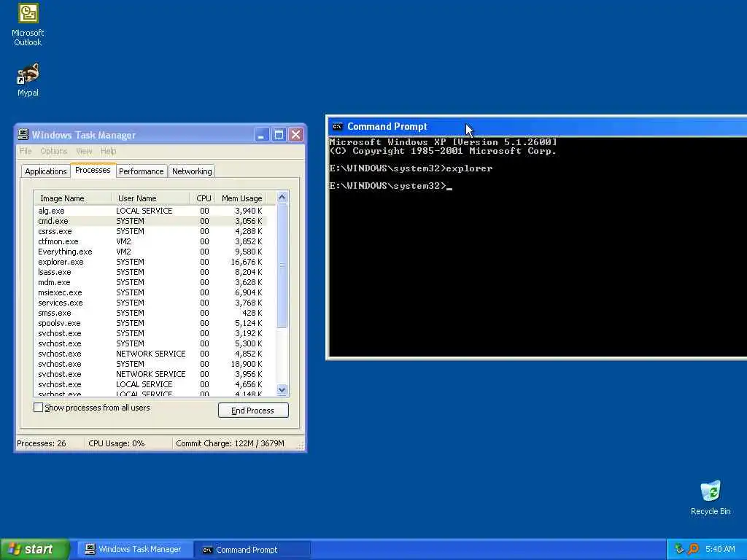
Task: Sort processes by User Name column
Action: pyautogui.click(x=150, y=198)
